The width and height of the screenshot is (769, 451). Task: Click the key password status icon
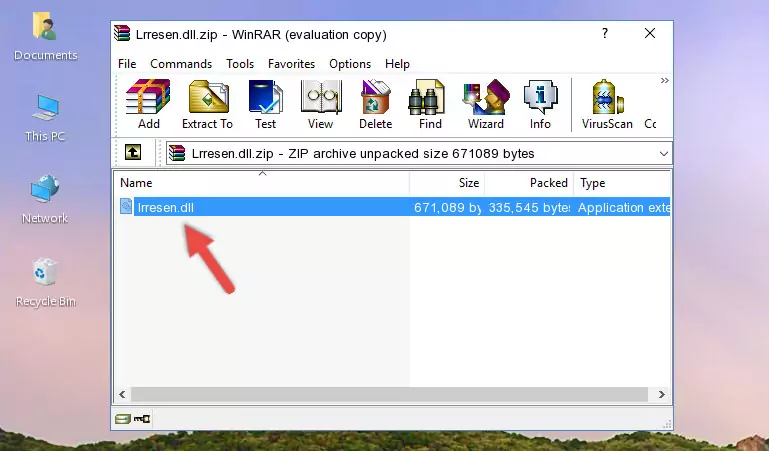[142, 419]
